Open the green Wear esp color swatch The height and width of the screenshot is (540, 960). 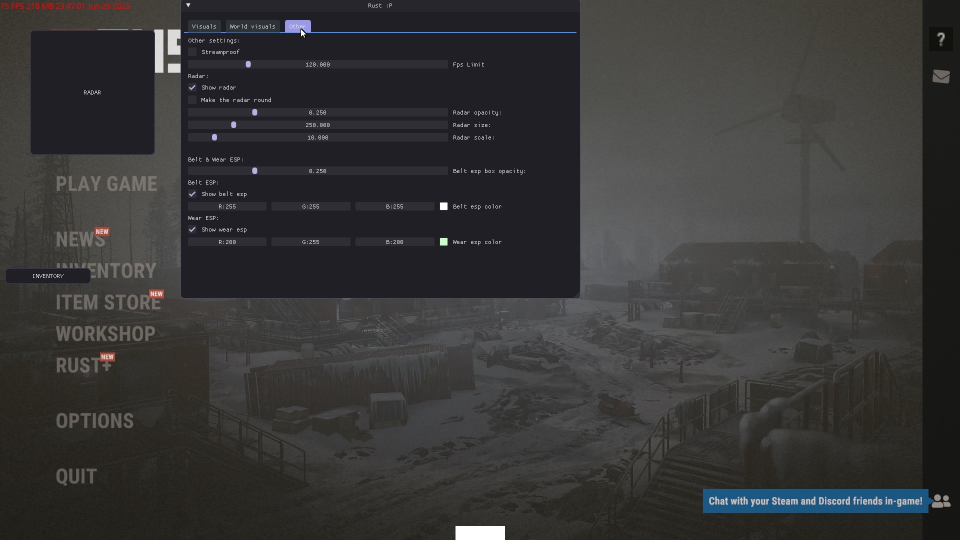click(444, 242)
